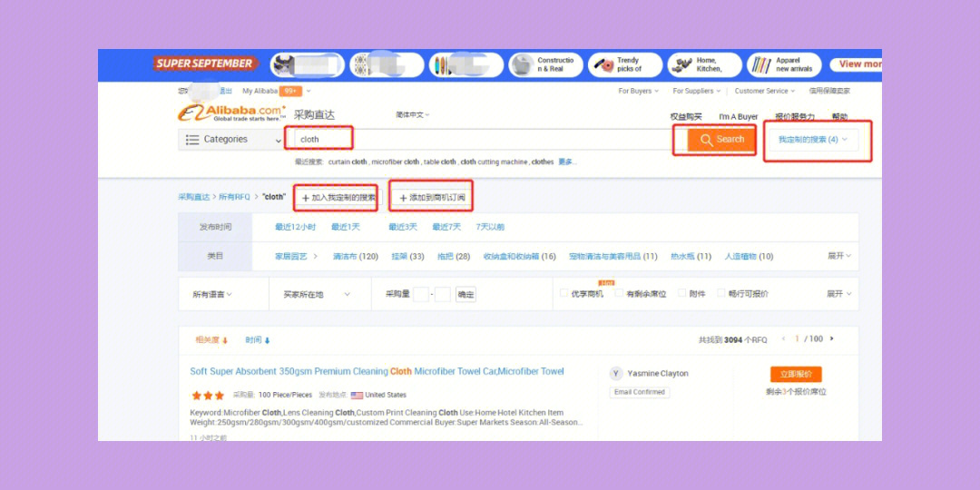Go to next results page arrow
The image size is (980, 490).
831,338
